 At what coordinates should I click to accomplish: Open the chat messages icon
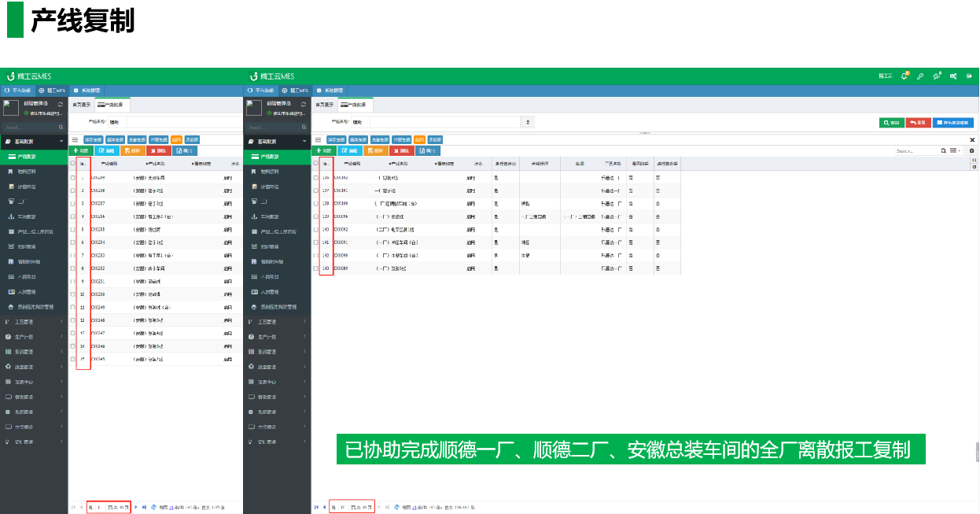point(937,76)
